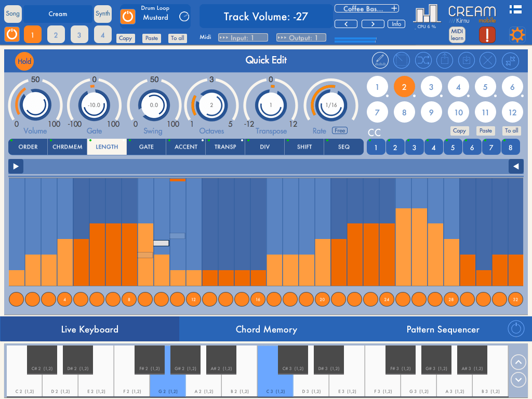Toggle the Free rate option
The image size is (532, 399).
[340, 130]
